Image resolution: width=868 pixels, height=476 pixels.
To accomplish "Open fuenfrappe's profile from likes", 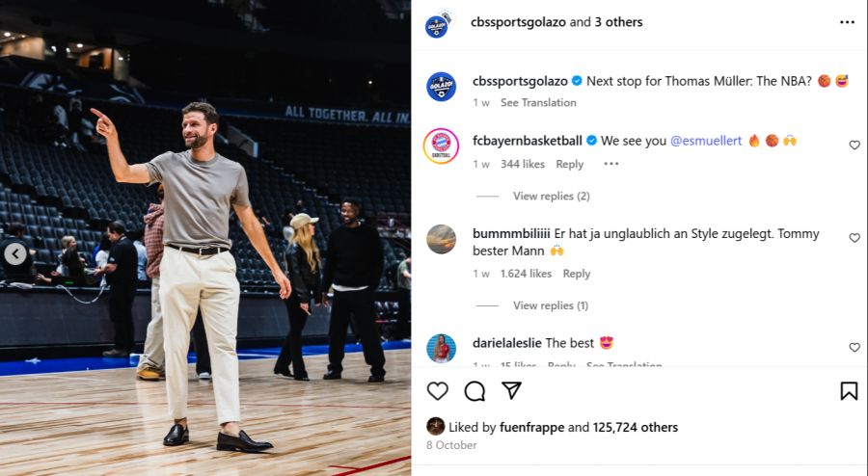I will (531, 427).
